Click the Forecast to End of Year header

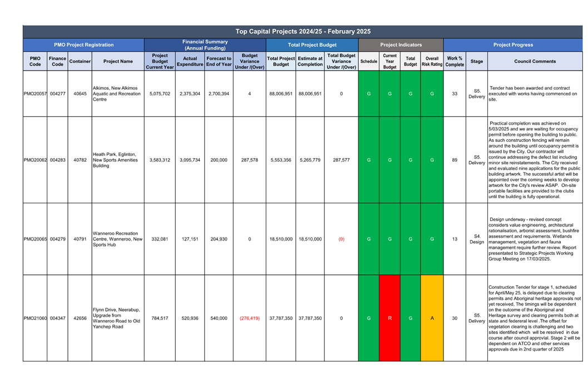pos(219,61)
